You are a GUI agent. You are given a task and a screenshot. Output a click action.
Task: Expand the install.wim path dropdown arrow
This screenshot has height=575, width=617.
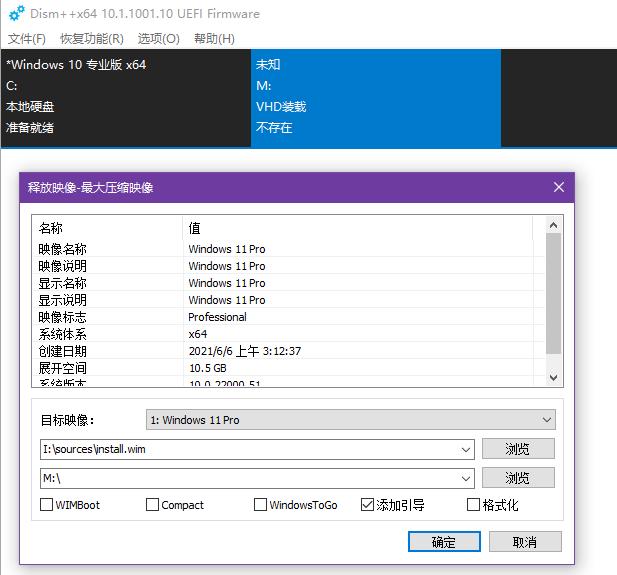(466, 449)
